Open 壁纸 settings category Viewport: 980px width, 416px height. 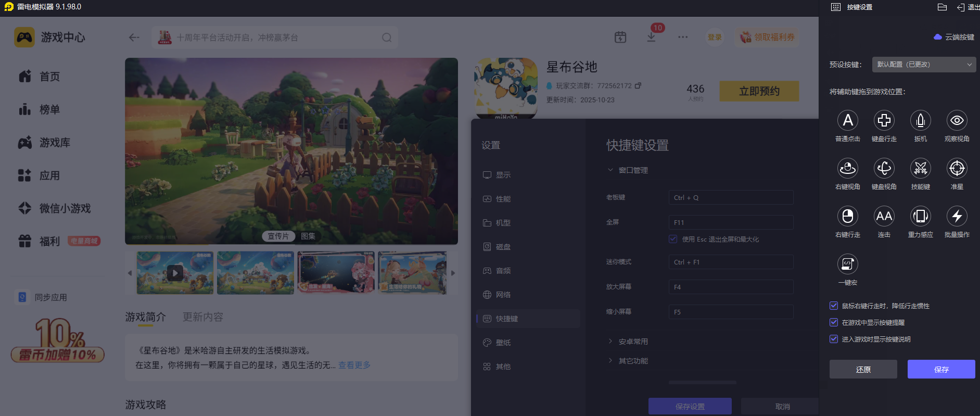tap(528, 343)
